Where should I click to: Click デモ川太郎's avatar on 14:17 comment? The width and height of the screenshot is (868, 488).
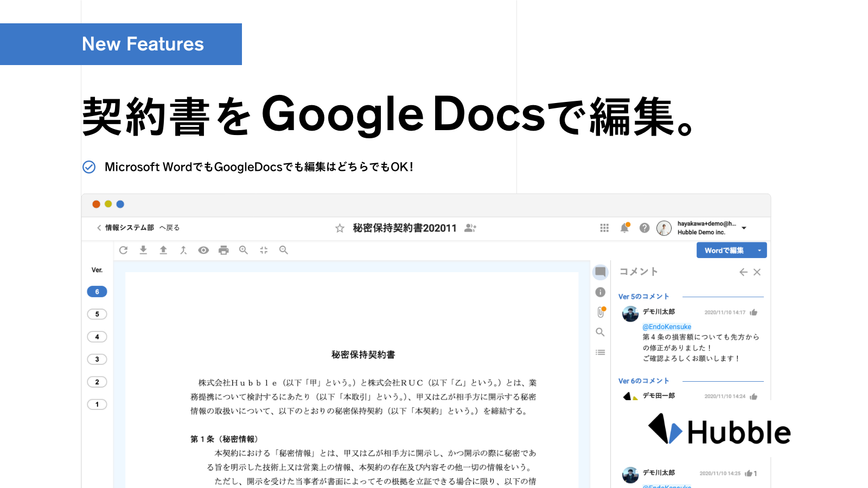click(x=630, y=314)
